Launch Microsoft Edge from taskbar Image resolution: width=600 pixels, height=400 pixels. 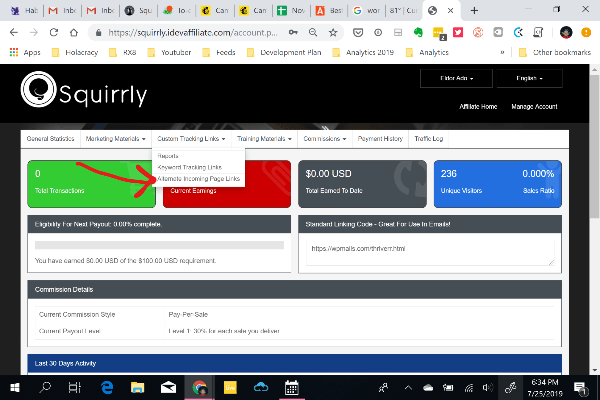107,388
